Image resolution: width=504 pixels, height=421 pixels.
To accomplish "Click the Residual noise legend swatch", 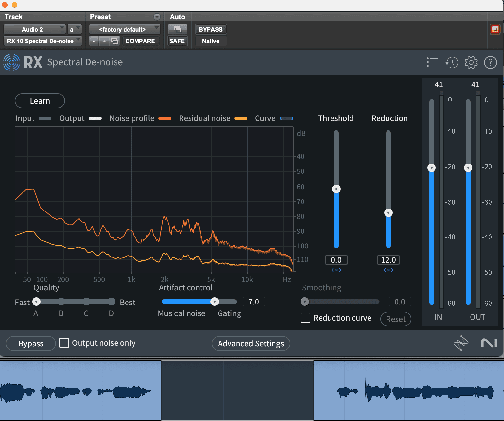I will [241, 118].
